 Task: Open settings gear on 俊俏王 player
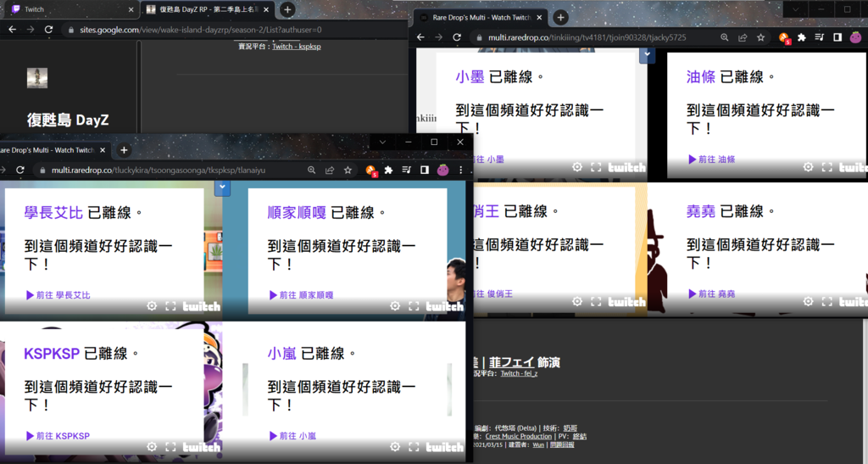pyautogui.click(x=576, y=302)
